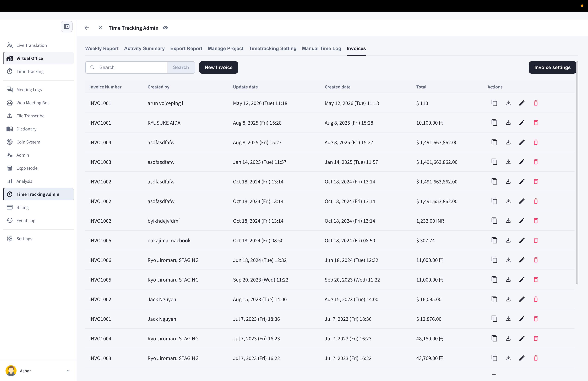This screenshot has height=381, width=588.
Task: Go back with the left arrow
Action: tap(87, 28)
